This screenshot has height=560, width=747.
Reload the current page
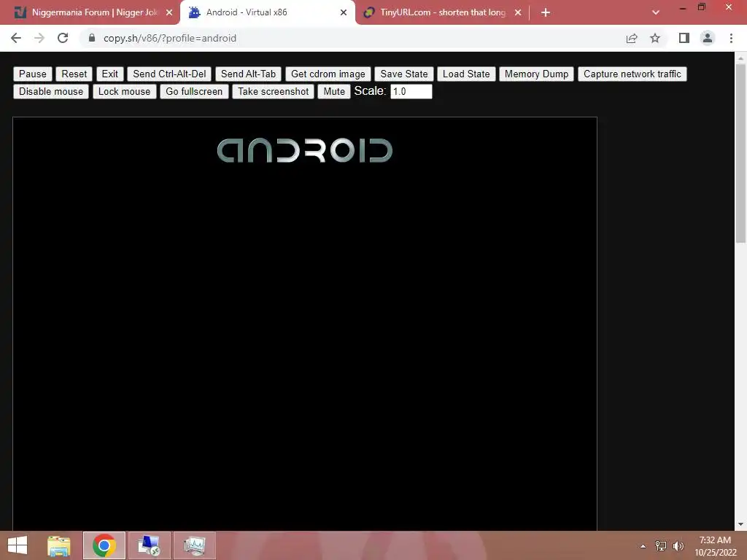tap(63, 38)
